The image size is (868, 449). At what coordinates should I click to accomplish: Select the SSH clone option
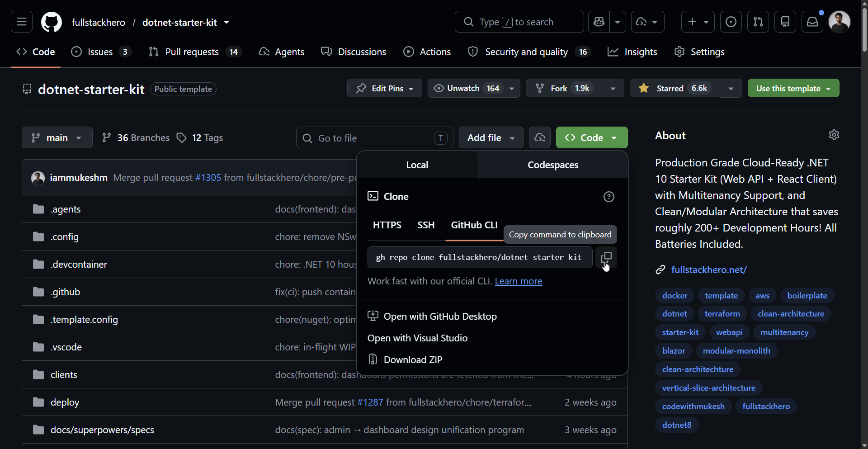(426, 225)
